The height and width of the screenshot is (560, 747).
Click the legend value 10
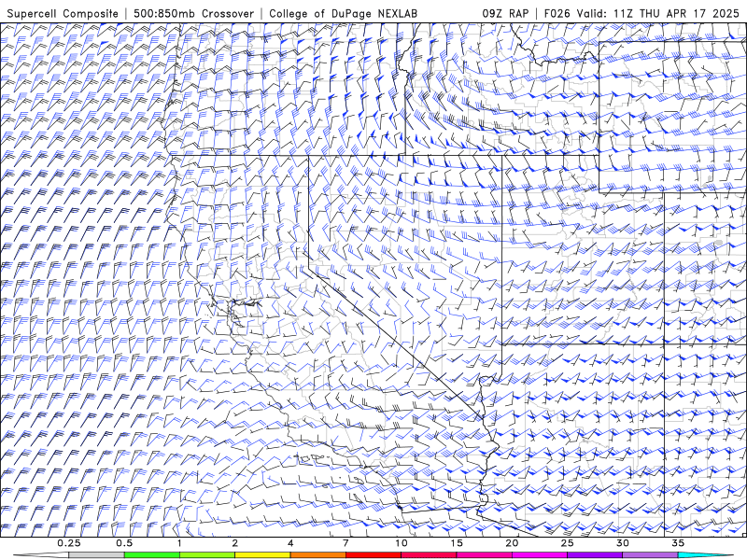(402, 543)
